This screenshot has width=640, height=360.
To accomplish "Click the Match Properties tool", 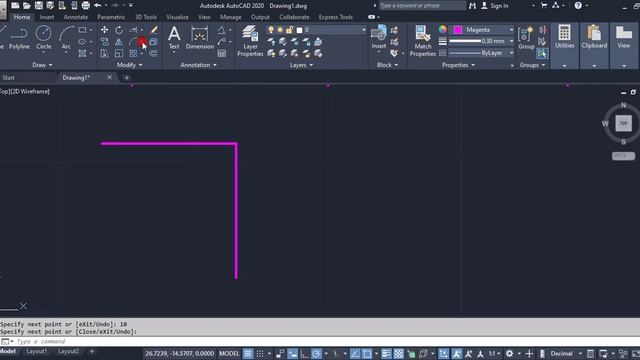I will [x=423, y=41].
